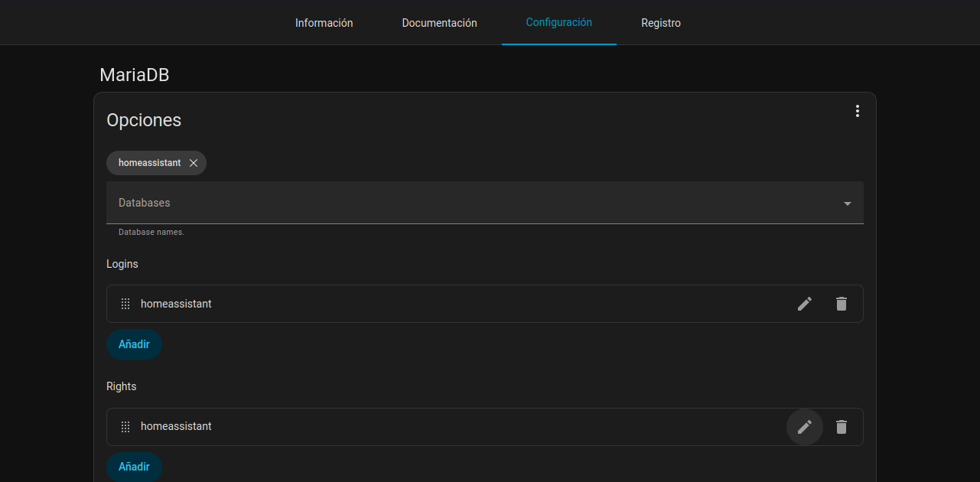The height and width of the screenshot is (482, 980).
Task: Edit the homeassistant entry under Rights
Action: (804, 427)
